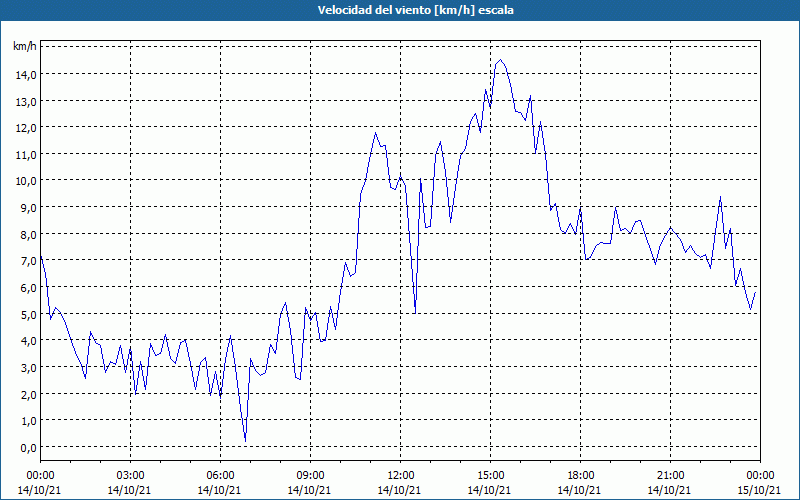Screen dimensions: 800x500
Task: Click the '03:00' time label
Action: click(x=130, y=476)
